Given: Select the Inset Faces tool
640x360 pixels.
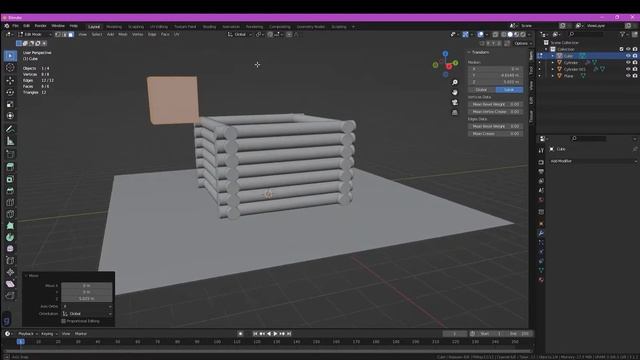Looking at the screenshot, I should tap(10, 179).
